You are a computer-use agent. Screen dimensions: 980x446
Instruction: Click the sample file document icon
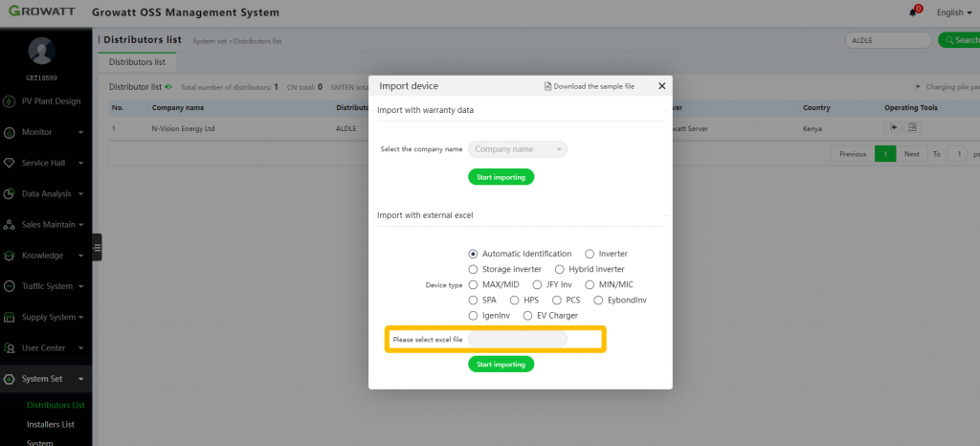548,86
